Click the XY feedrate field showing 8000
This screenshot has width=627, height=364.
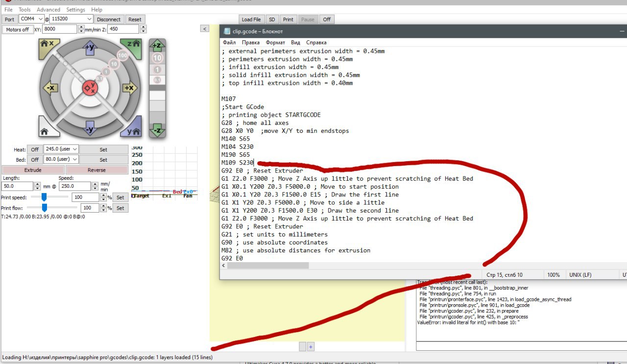60,29
